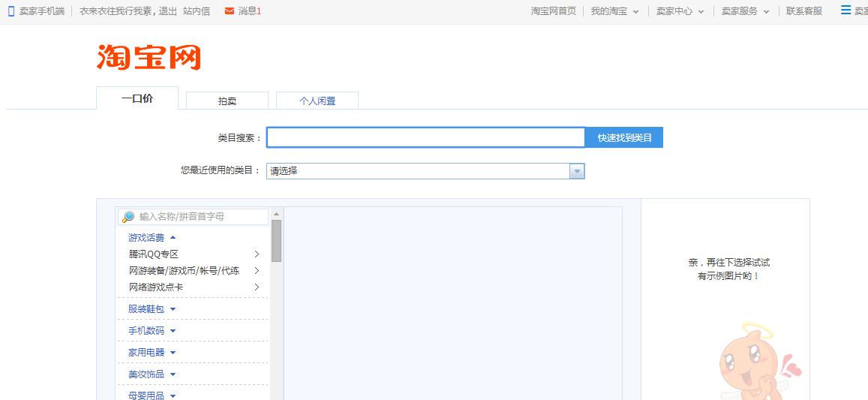The width and height of the screenshot is (868, 400).
Task: Expand the 手机数码 category
Action: click(152, 331)
